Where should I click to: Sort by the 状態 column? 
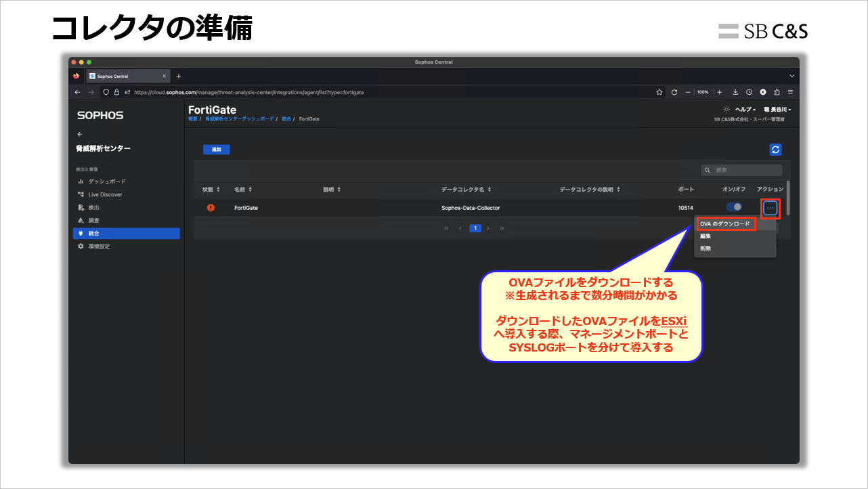[211, 190]
